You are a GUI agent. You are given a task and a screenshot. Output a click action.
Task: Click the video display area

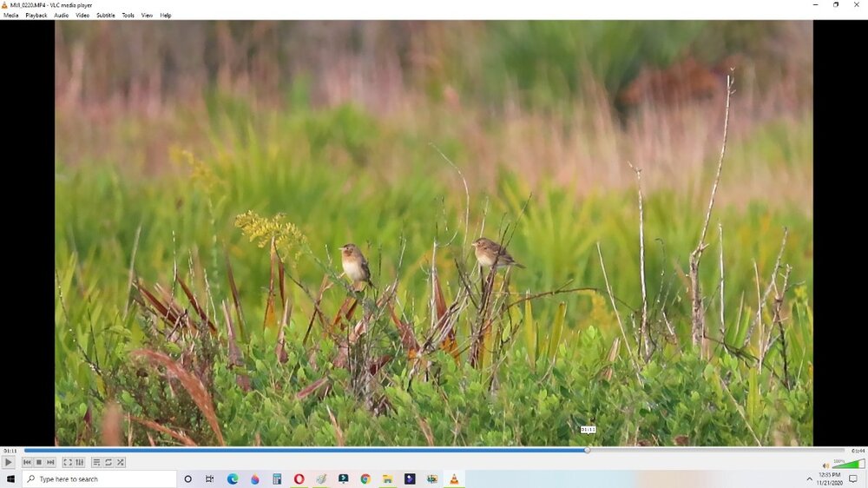[x=434, y=233]
